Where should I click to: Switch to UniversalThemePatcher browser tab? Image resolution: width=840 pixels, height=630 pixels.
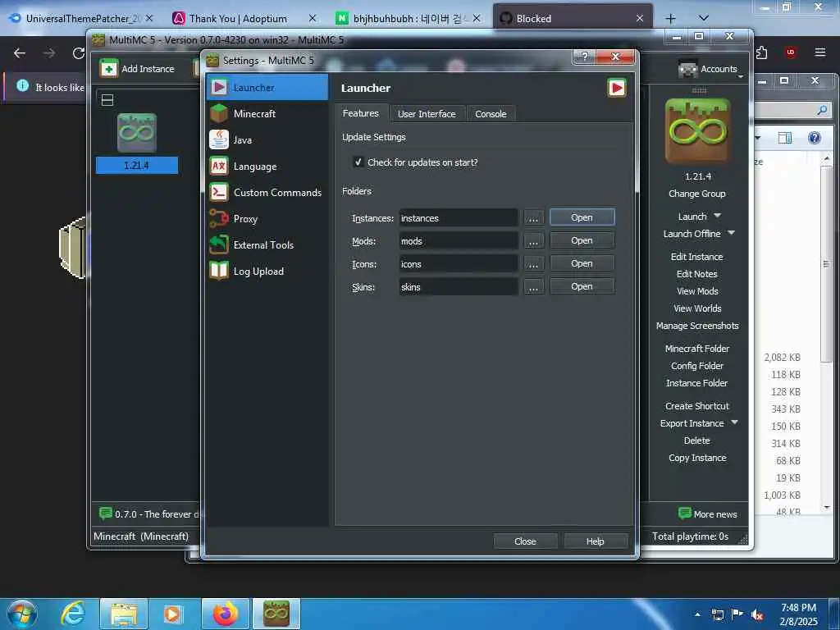80,18
